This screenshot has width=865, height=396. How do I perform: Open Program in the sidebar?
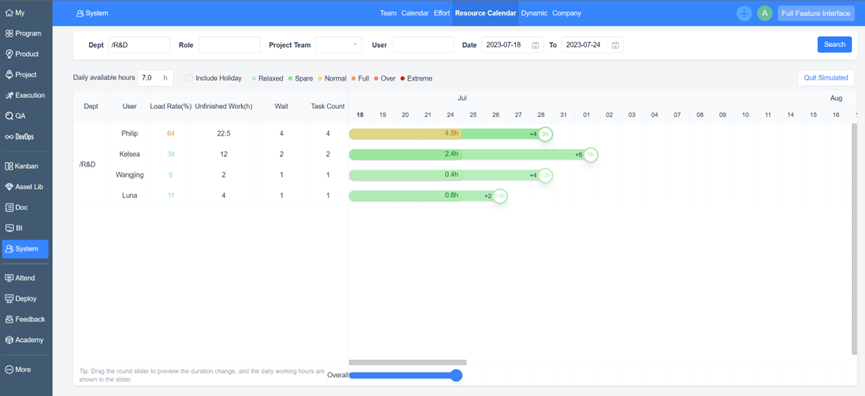(23, 33)
